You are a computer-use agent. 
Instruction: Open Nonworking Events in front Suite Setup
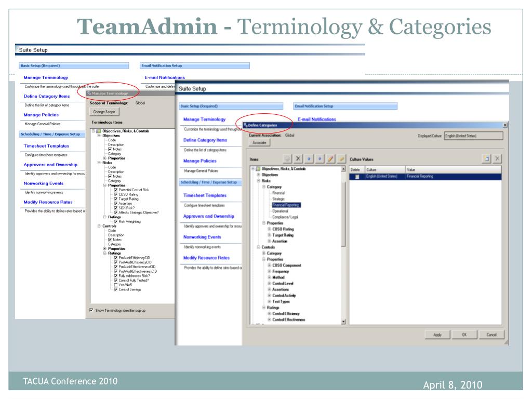pyautogui.click(x=202, y=237)
